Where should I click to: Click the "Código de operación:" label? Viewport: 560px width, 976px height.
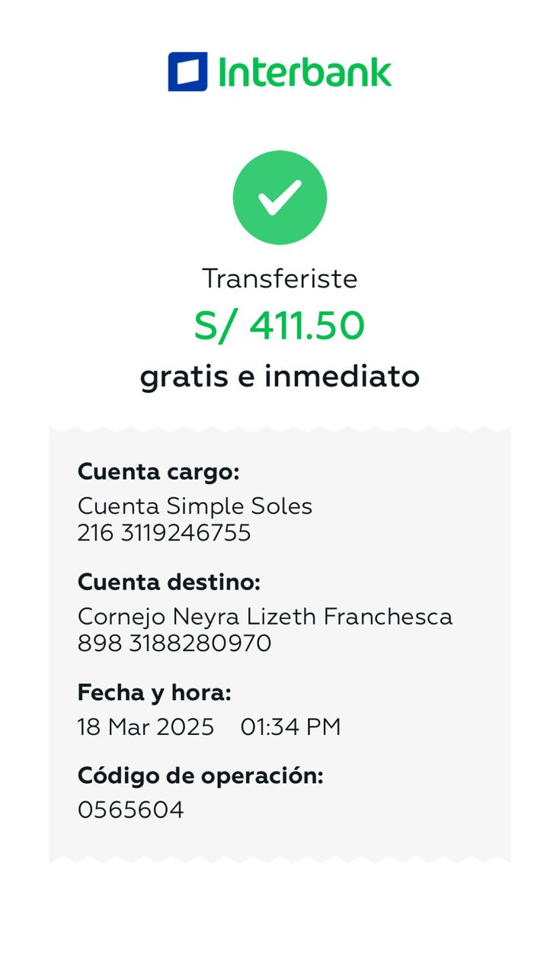pyautogui.click(x=200, y=776)
